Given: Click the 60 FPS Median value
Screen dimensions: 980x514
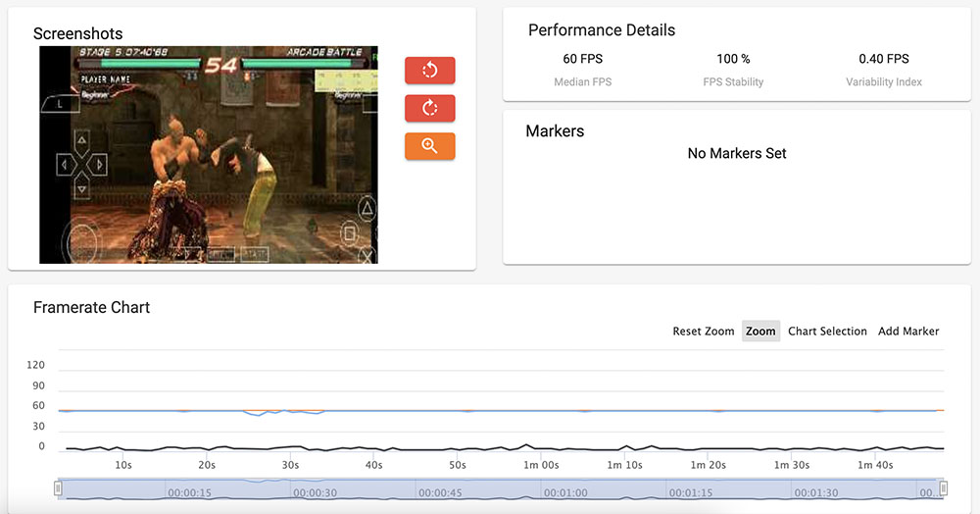Looking at the screenshot, I should pos(582,59).
